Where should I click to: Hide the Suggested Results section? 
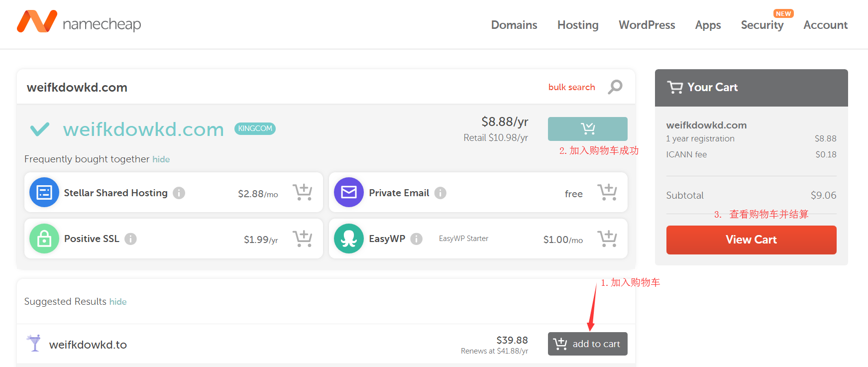118,302
